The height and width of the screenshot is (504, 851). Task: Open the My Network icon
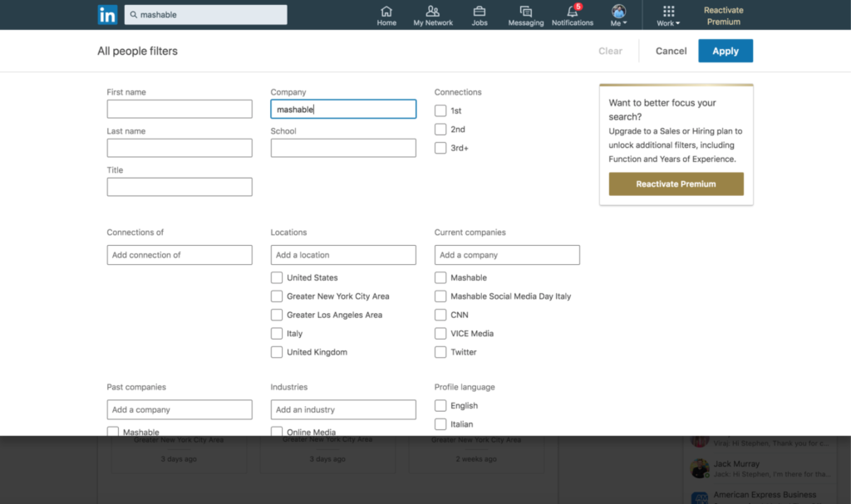point(432,12)
